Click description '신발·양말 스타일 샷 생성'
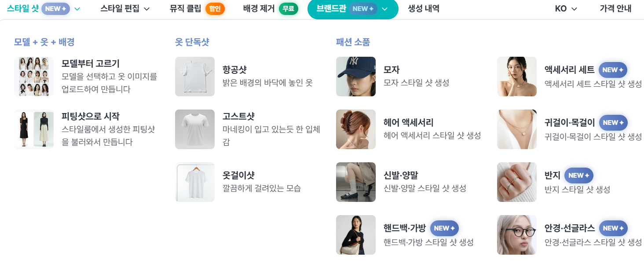Image resolution: width=644 pixels, height=267 pixels. pyautogui.click(x=425, y=188)
